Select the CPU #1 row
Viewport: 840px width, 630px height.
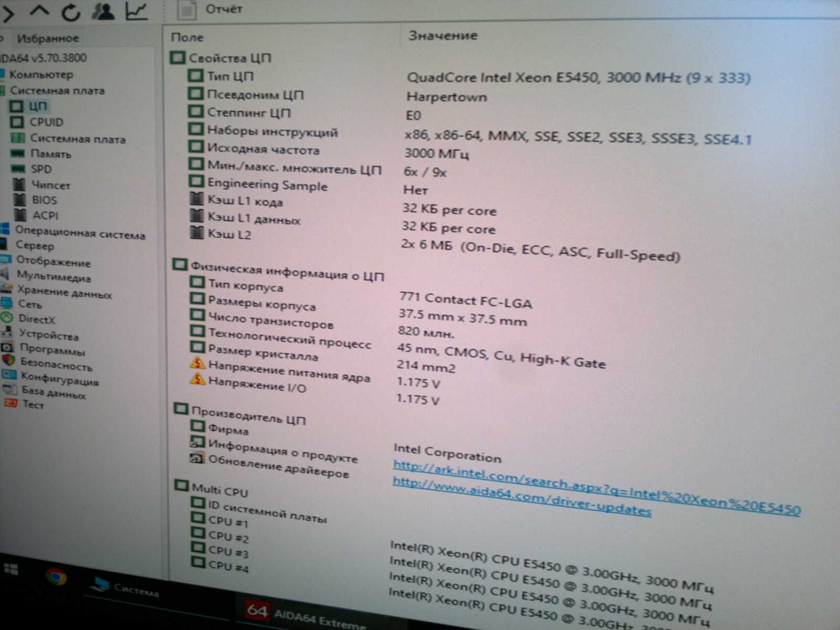click(228, 522)
